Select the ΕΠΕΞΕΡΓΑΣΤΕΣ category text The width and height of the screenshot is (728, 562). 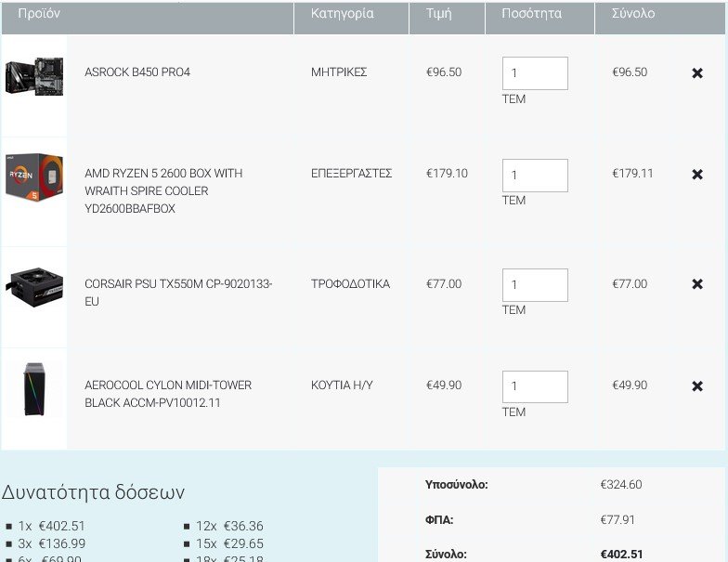[x=351, y=173]
